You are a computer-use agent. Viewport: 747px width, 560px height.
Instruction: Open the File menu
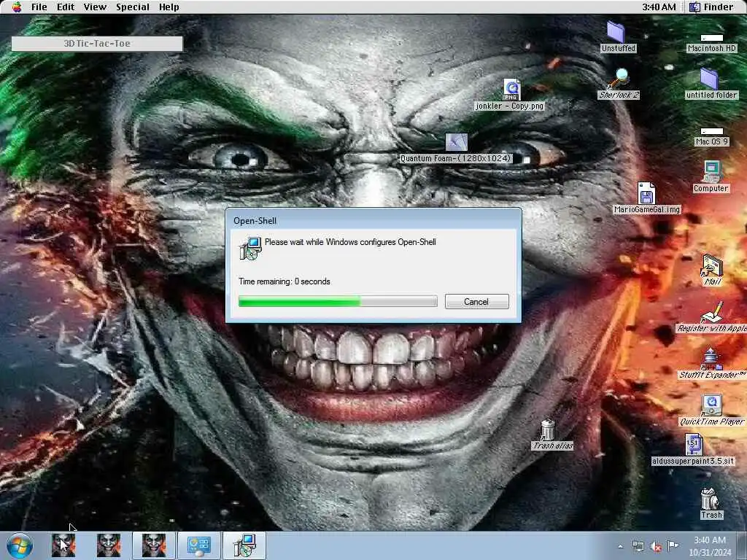39,7
